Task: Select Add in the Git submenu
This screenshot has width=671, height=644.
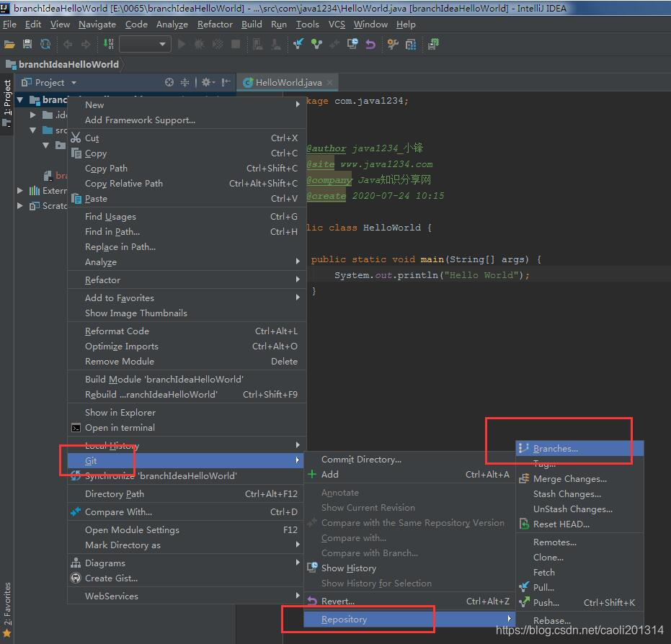Action: click(409, 474)
